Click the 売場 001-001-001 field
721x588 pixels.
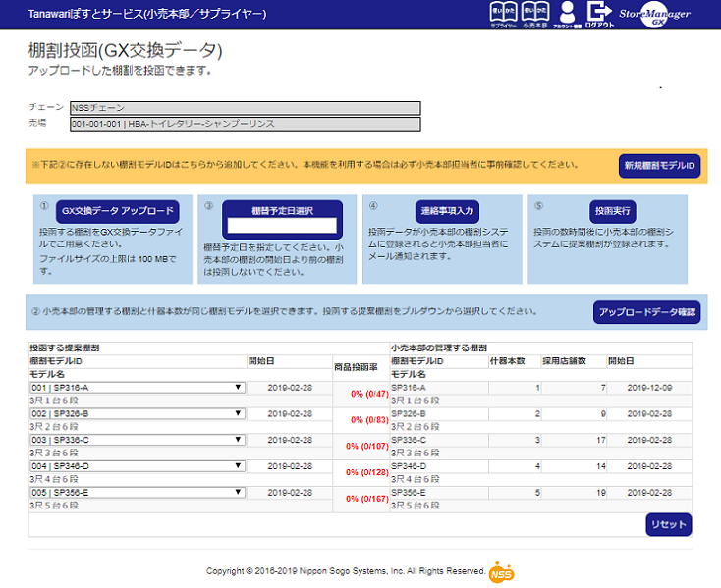tap(245, 124)
